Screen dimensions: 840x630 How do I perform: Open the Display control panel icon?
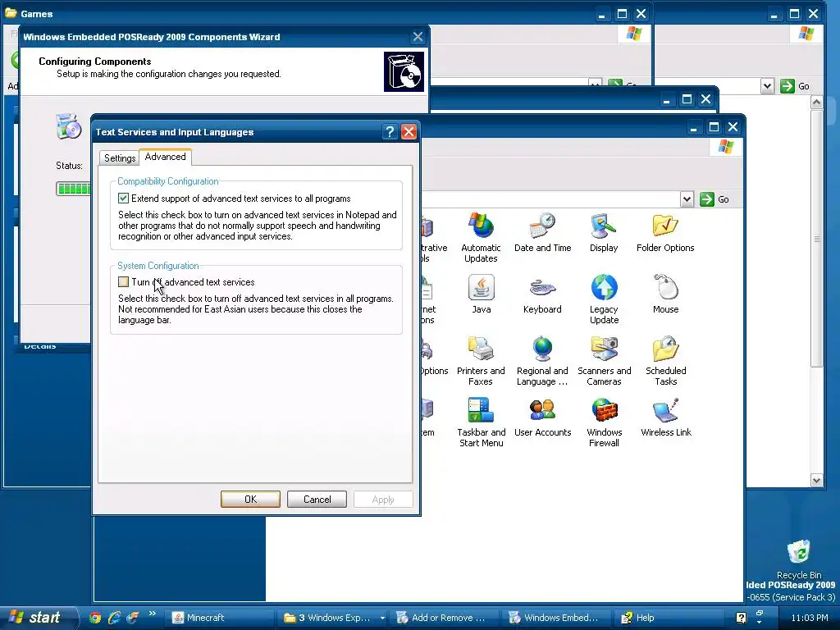[604, 232]
